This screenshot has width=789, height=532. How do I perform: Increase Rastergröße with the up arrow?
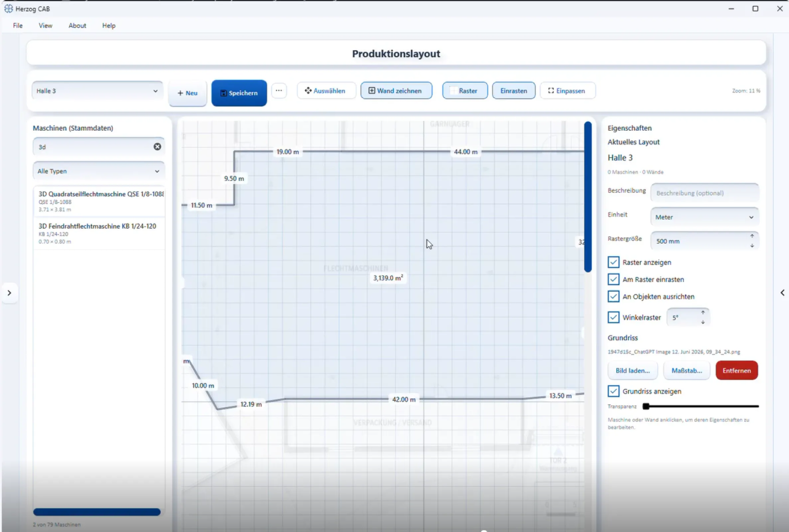[x=752, y=236]
